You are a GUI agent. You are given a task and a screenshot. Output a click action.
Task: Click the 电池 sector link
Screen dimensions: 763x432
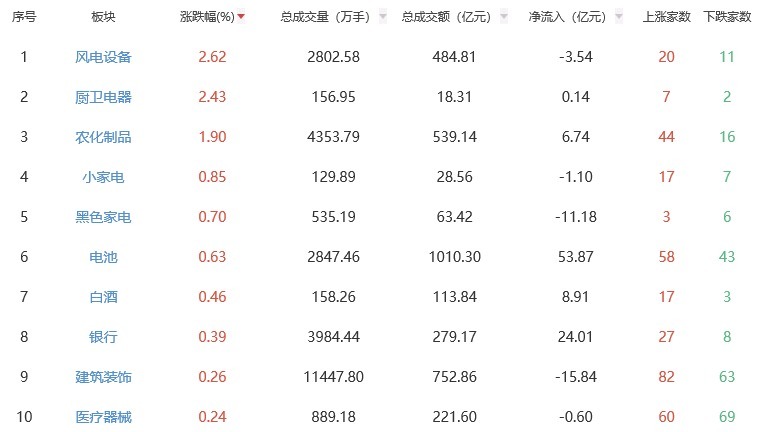(x=103, y=257)
